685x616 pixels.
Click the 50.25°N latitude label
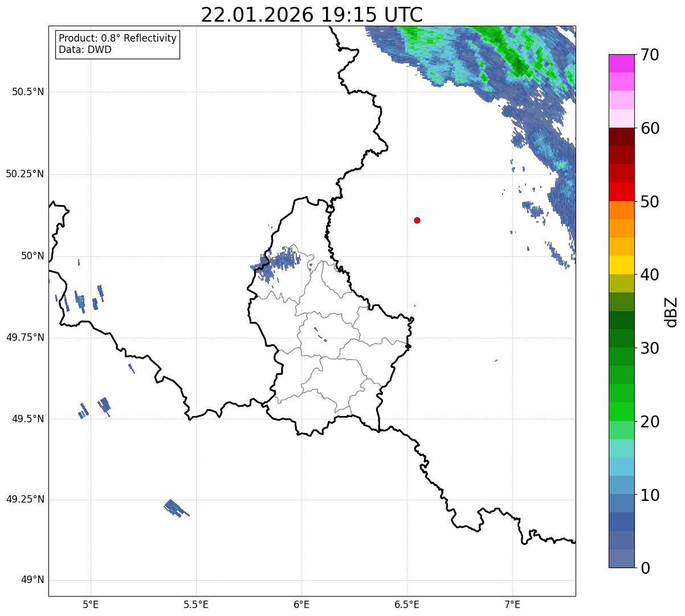[x=25, y=174]
